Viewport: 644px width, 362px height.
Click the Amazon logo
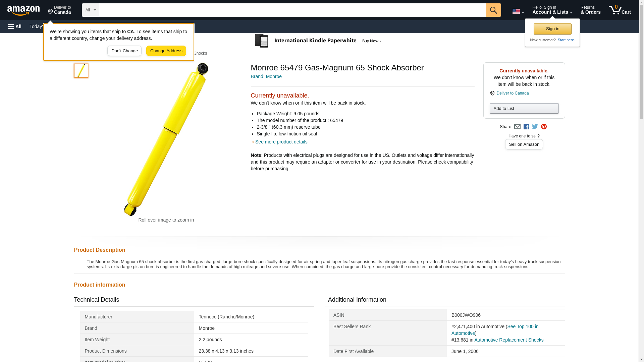point(23,10)
